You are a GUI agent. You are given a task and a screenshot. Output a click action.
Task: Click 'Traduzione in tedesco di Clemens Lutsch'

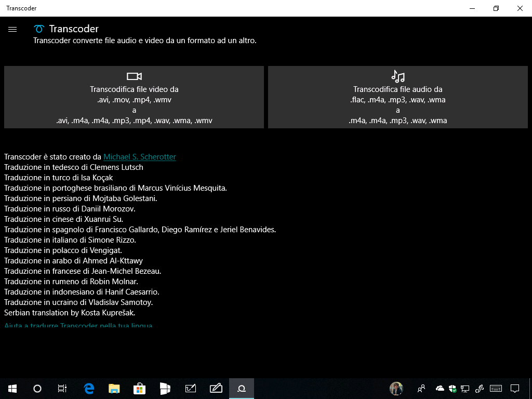[x=74, y=167]
